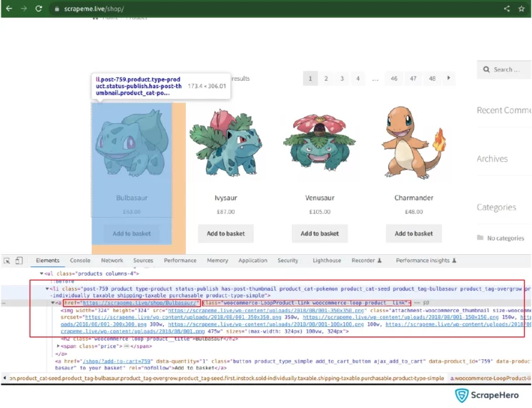This screenshot has height=408, width=532.
Task: Click the Ivysaur product title
Action: [226, 198]
